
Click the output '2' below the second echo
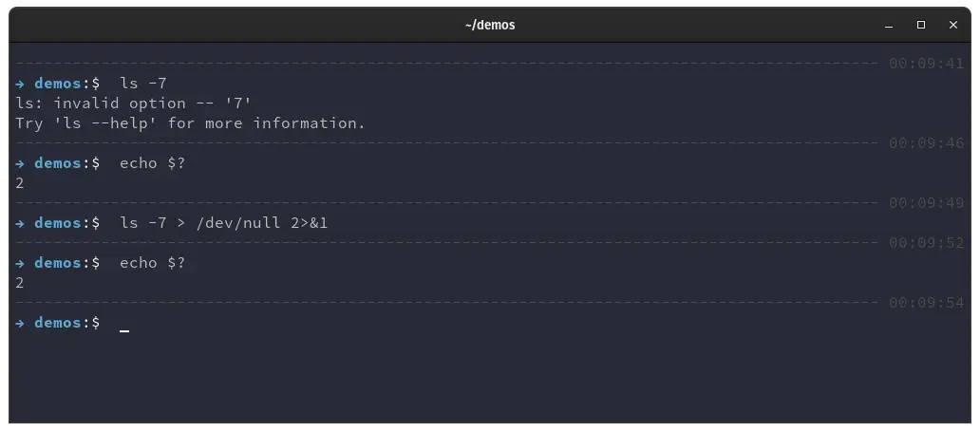[20, 283]
